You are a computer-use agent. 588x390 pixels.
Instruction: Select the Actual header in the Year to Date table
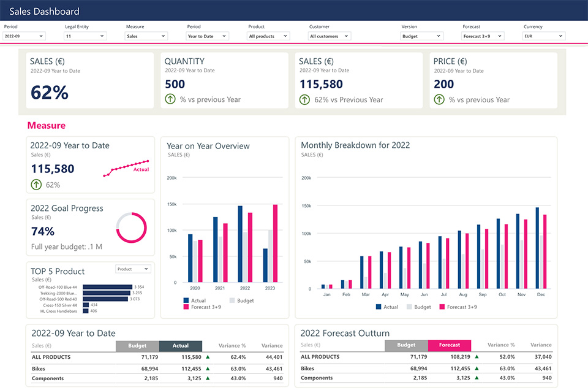(181, 345)
